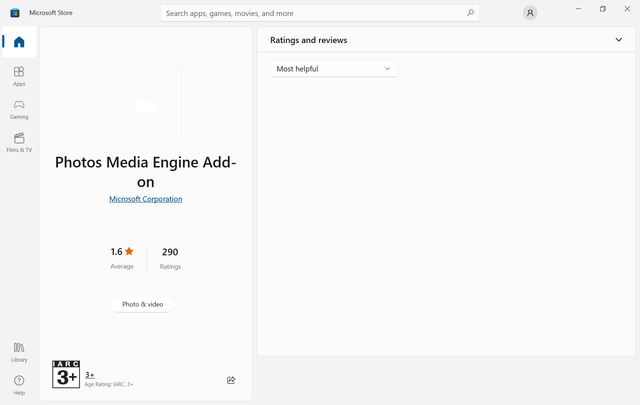Viewport: 640px width, 405px height.
Task: Open the user account profile icon
Action: point(530,13)
